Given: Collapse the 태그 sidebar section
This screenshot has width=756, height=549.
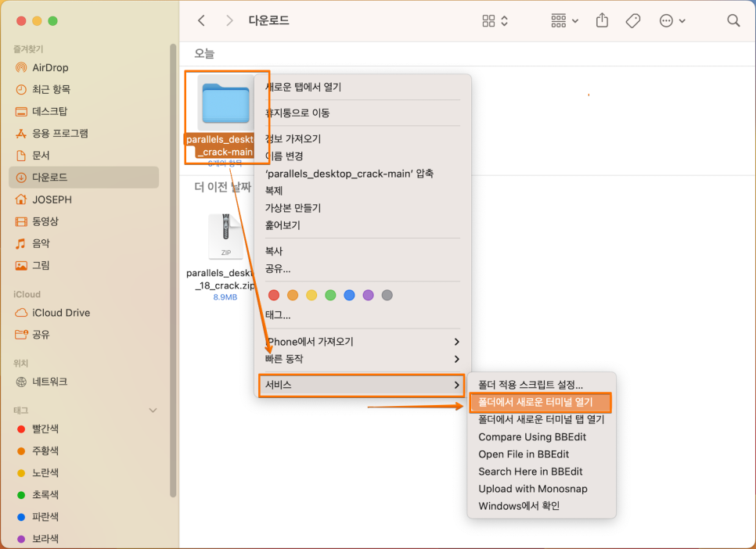Looking at the screenshot, I should (x=153, y=410).
